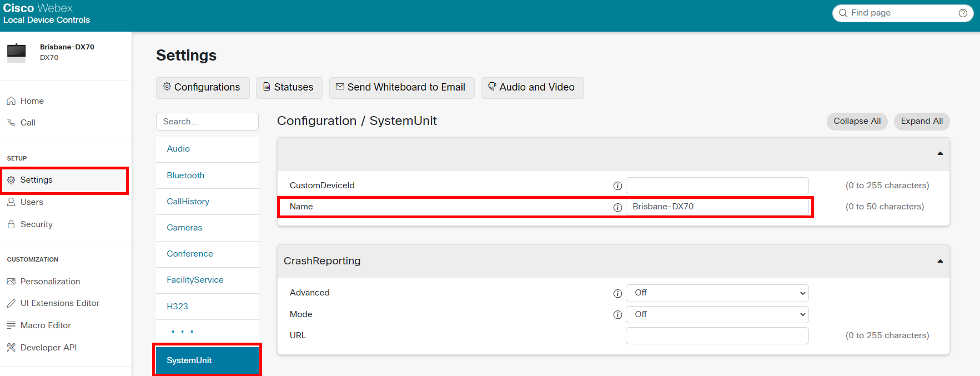This screenshot has width=980, height=376.
Task: Collapse the CrashReporting section arrow
Action: pos(940,261)
